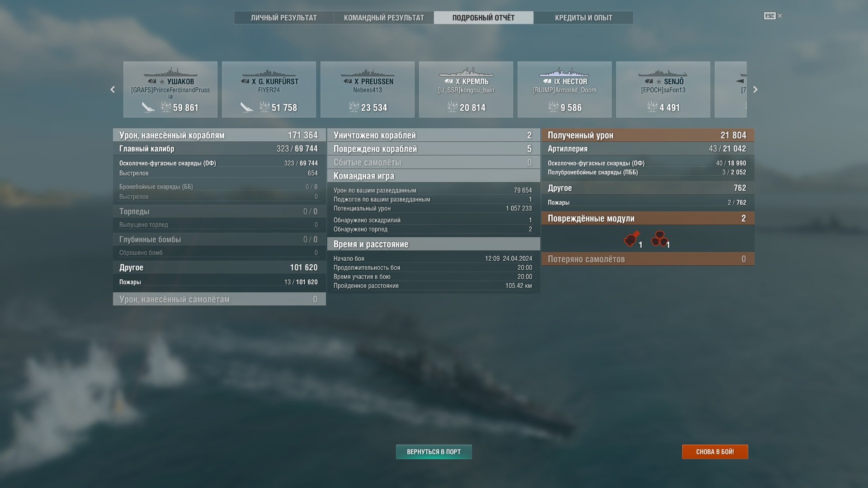
Task: Click Снова в бой! button
Action: 715,452
